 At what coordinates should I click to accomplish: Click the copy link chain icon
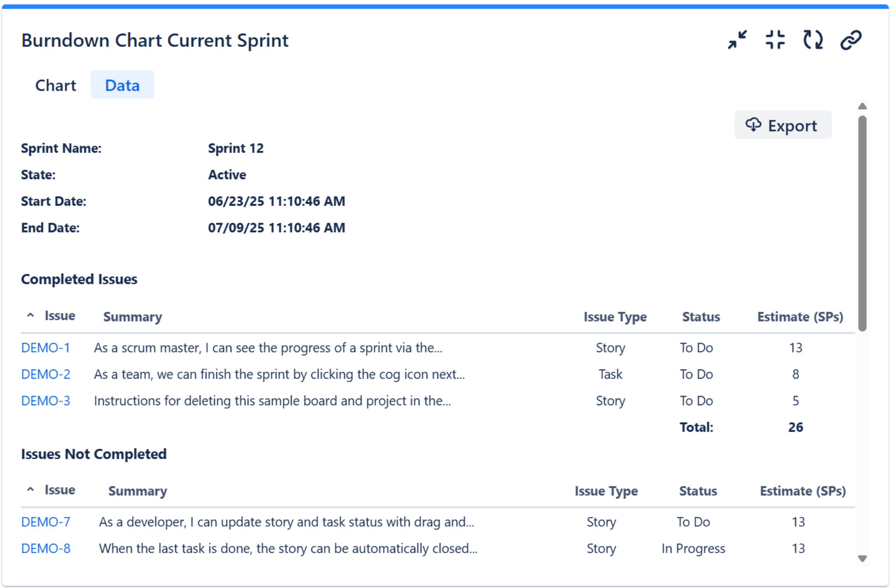tap(851, 40)
